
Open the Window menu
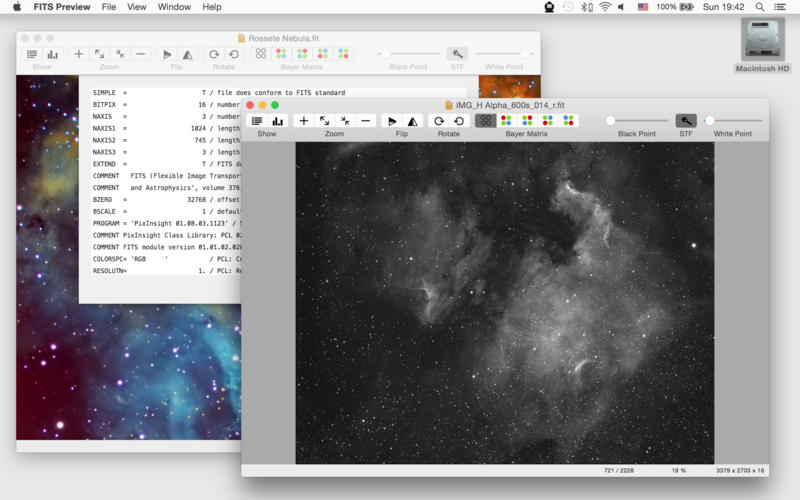click(174, 7)
